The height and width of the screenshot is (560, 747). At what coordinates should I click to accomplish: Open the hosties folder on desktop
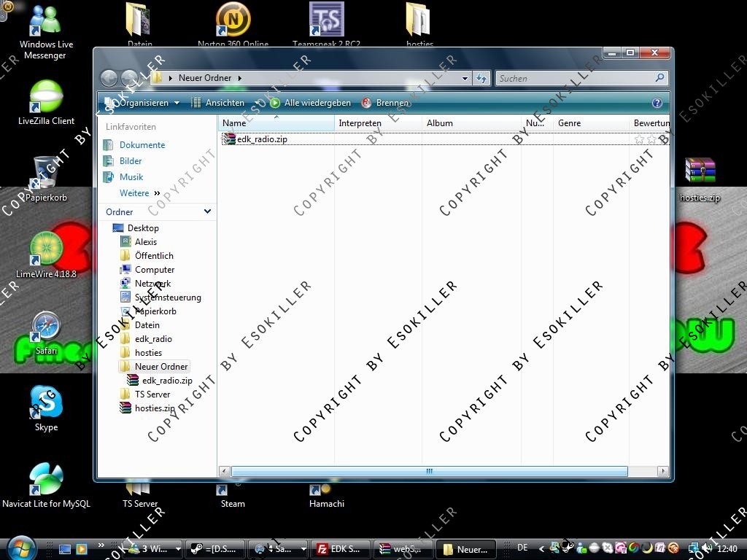419,24
